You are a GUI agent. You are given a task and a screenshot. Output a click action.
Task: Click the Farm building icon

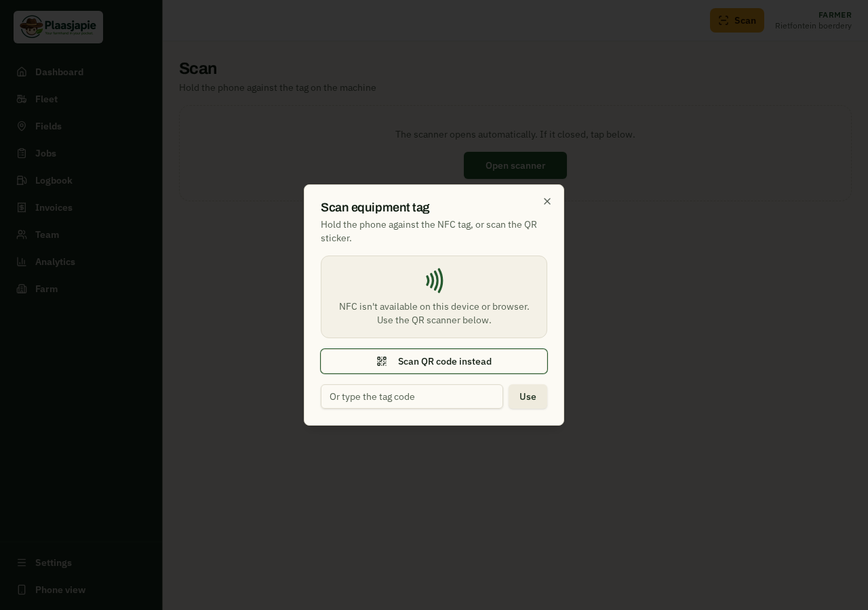(22, 289)
